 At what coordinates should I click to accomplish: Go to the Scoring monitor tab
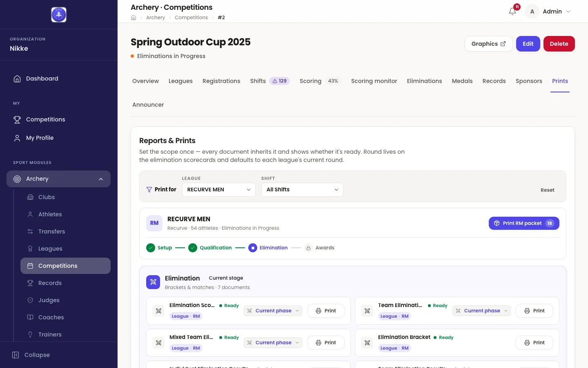(x=374, y=81)
